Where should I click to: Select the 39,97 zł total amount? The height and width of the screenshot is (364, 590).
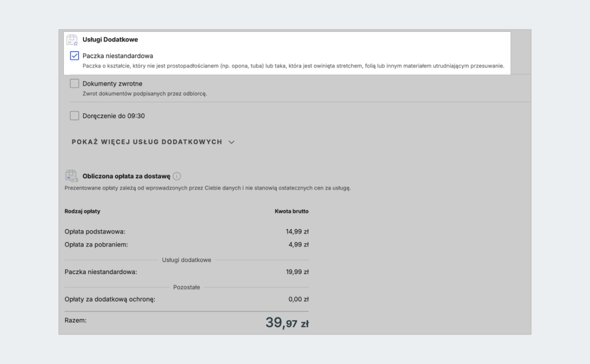[287, 323]
